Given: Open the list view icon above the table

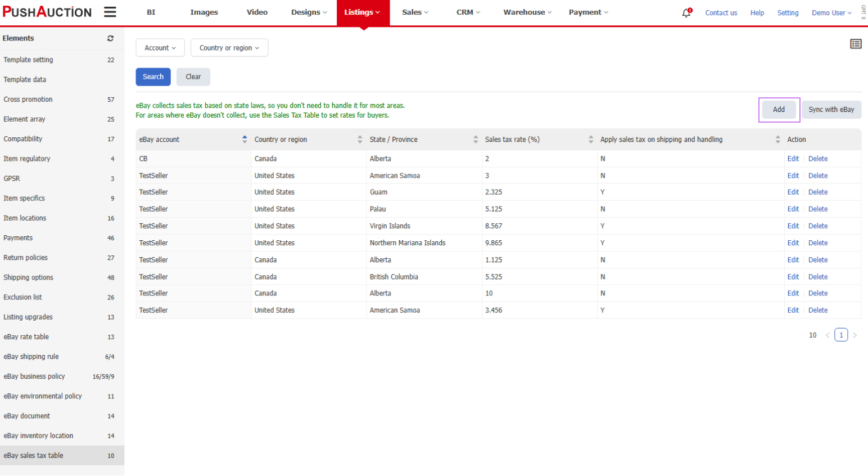Looking at the screenshot, I should coord(856,43).
